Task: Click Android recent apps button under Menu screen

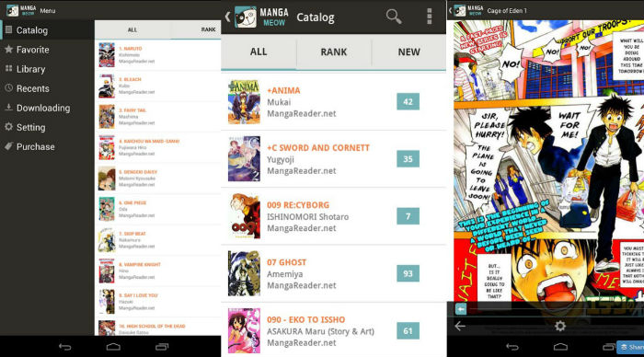Action: coord(162,347)
